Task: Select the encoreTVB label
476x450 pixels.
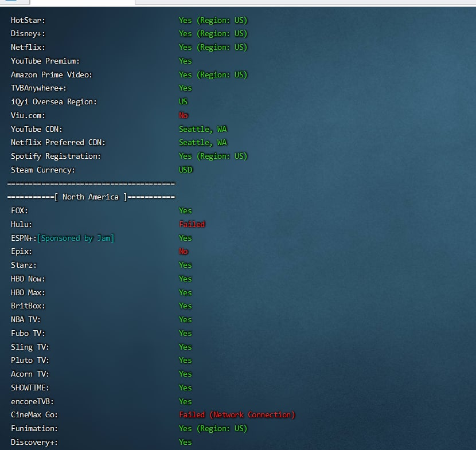Action: 32,401
